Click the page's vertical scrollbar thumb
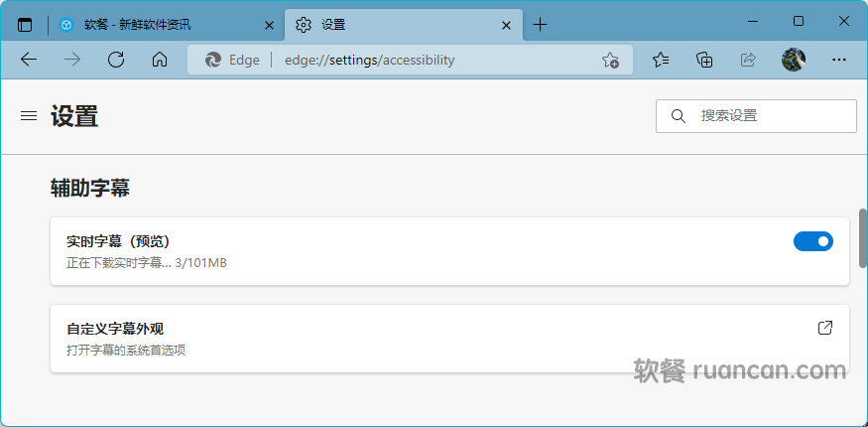The width and height of the screenshot is (868, 427). click(x=862, y=236)
